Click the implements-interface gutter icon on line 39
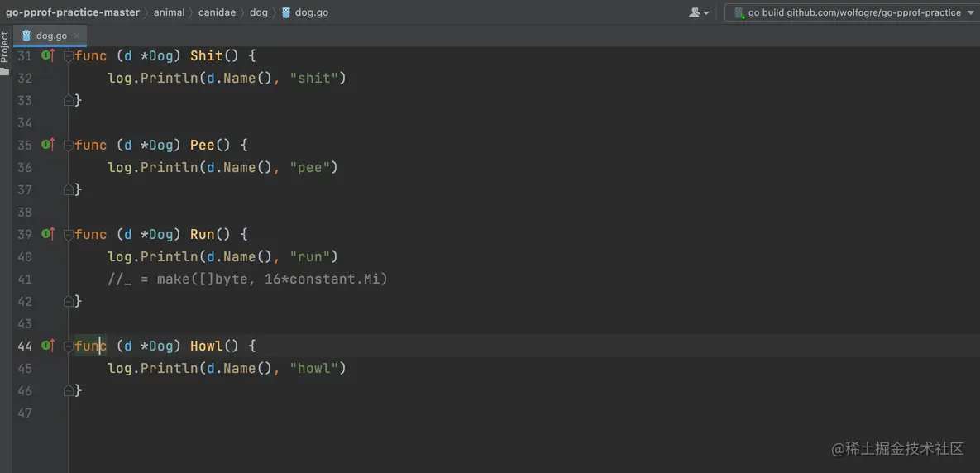The height and width of the screenshot is (473, 980). [x=47, y=234]
